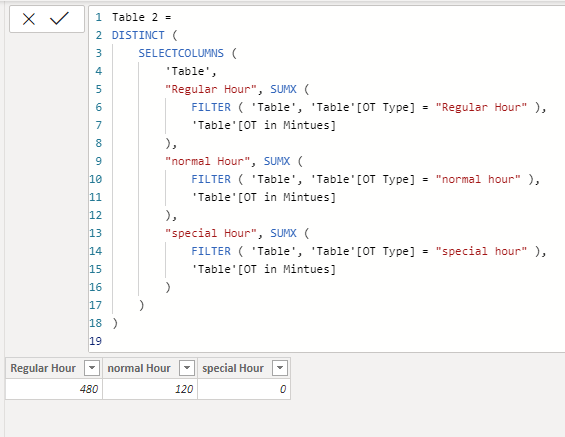Image resolution: width=565 pixels, height=437 pixels.
Task: Click the FILTER keyword on line 10
Action: (211, 179)
